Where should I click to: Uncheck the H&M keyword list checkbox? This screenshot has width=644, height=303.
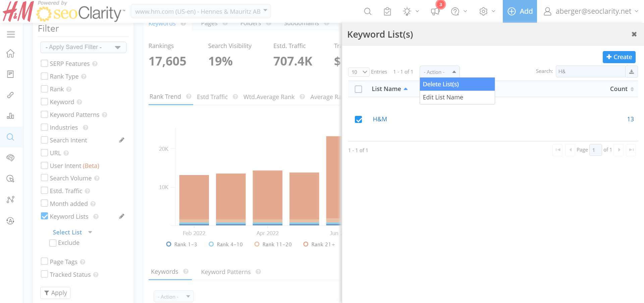point(359,119)
